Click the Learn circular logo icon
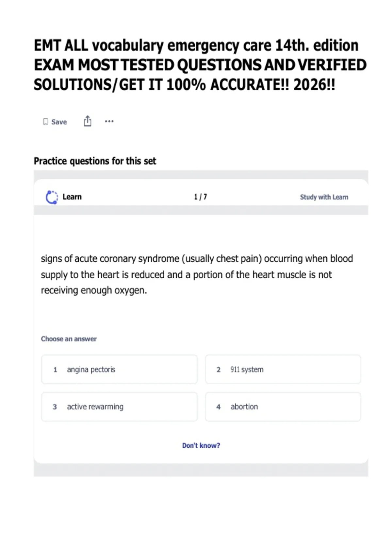The height and width of the screenshot is (556, 392). click(52, 197)
